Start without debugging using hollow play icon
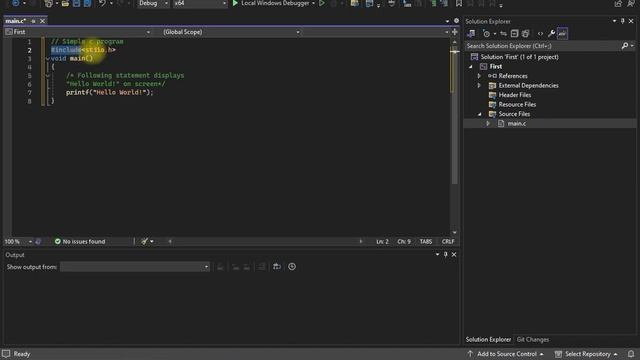 click(322, 3)
